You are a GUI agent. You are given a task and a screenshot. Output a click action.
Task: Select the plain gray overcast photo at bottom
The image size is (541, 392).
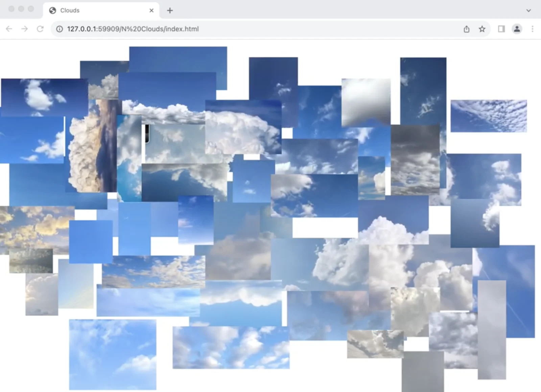pos(423,371)
